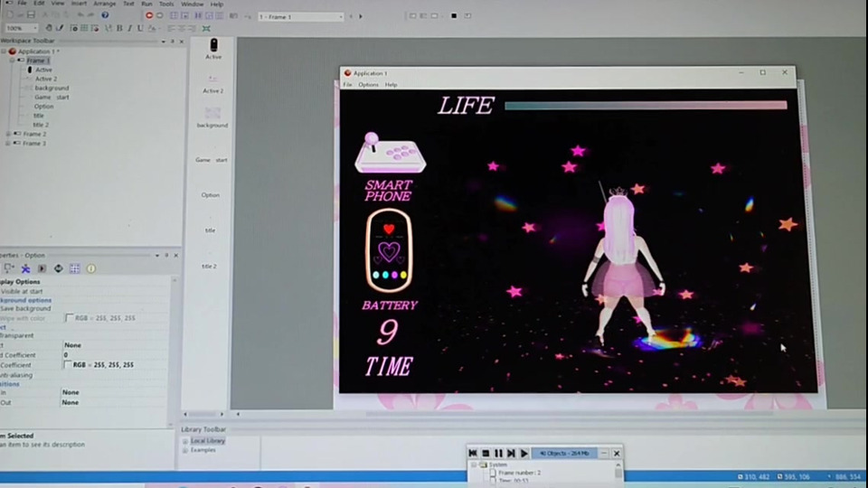Expand Examples library node

(184, 450)
